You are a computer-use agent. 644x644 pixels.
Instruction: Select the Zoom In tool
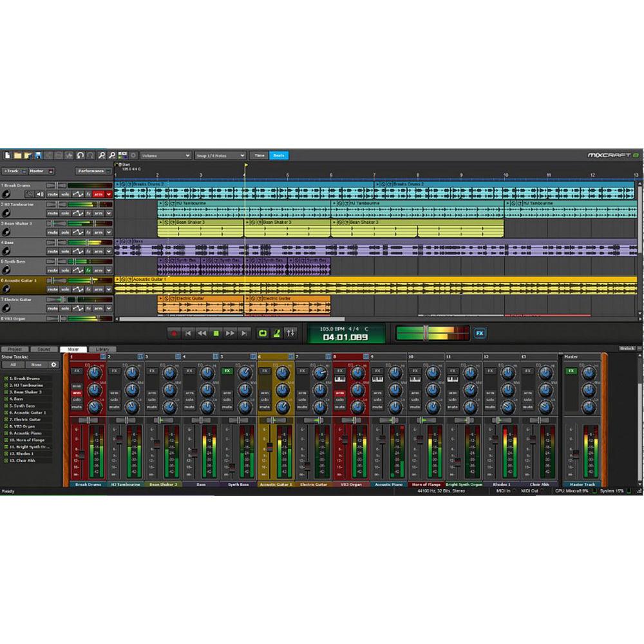pos(103,155)
